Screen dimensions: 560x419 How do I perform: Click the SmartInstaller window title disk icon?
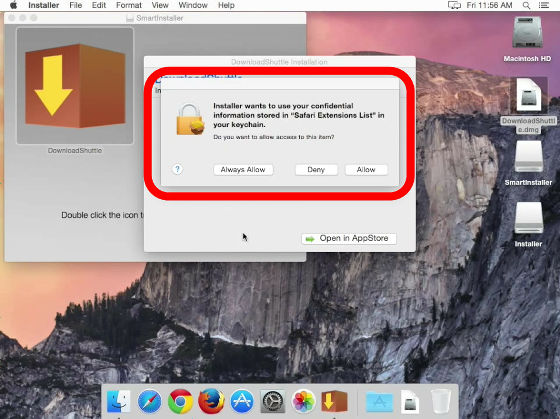130,18
